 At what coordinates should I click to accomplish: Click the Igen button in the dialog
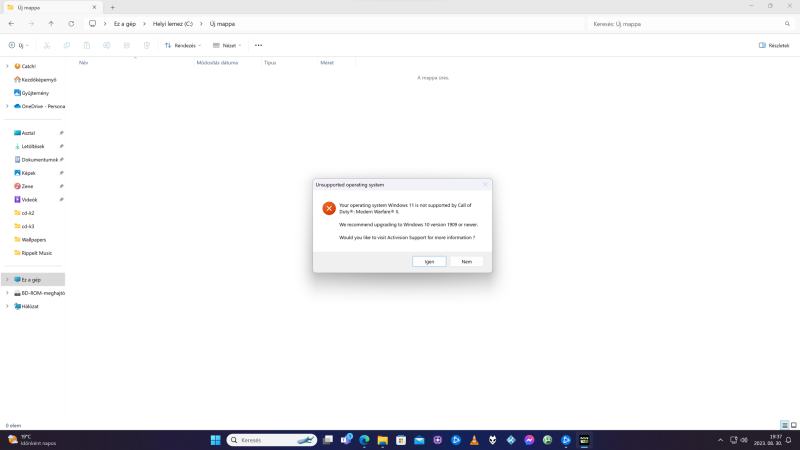pyautogui.click(x=429, y=261)
